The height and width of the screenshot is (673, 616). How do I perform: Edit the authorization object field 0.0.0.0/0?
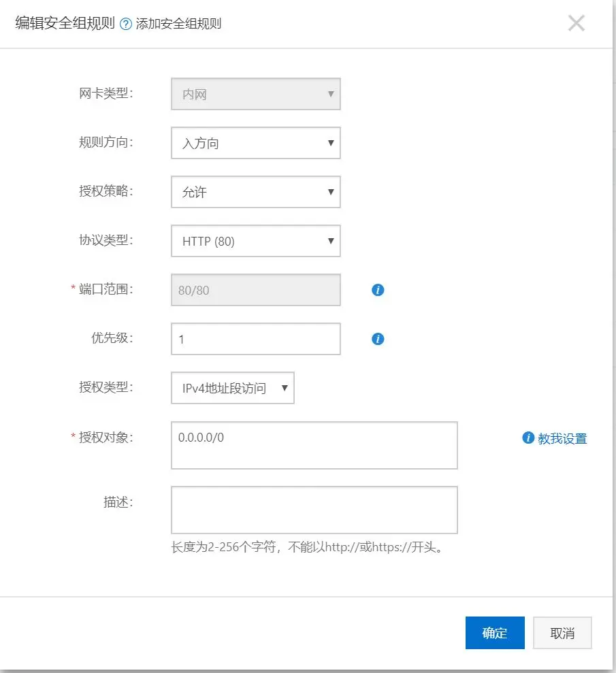(x=314, y=445)
